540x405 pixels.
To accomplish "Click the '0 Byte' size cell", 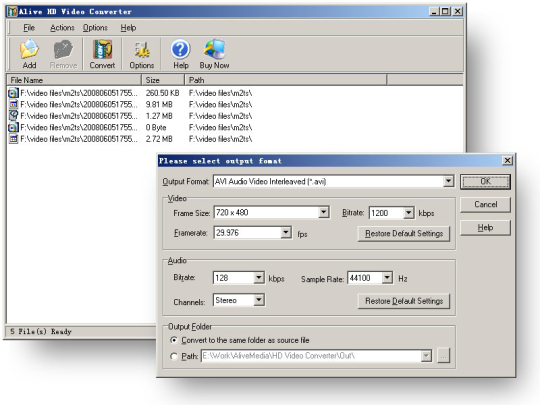I will [156, 127].
